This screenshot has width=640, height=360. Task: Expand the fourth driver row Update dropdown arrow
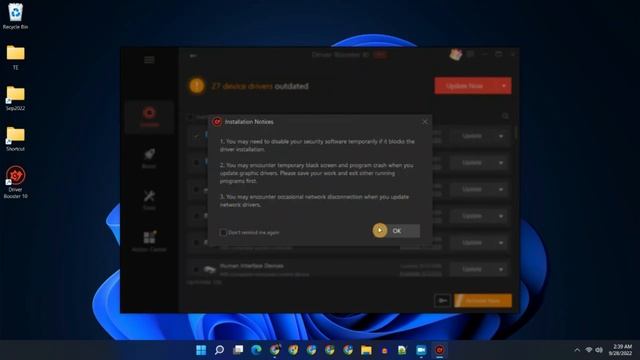click(501, 216)
